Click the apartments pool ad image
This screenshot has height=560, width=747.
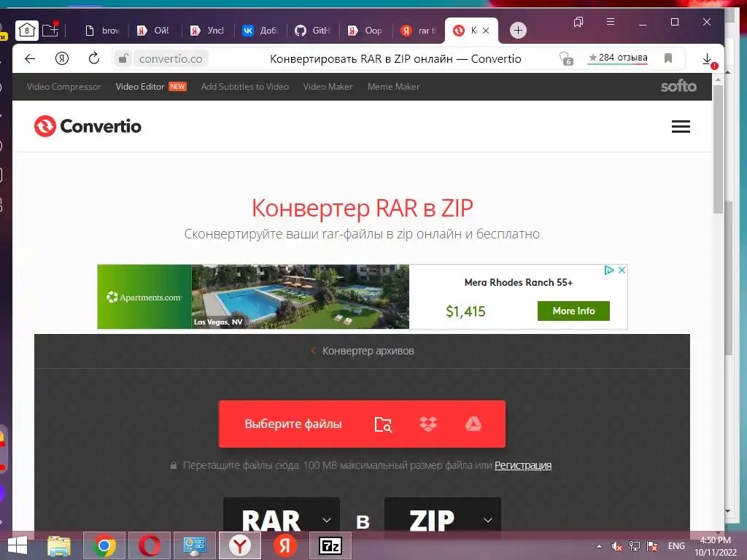click(300, 296)
